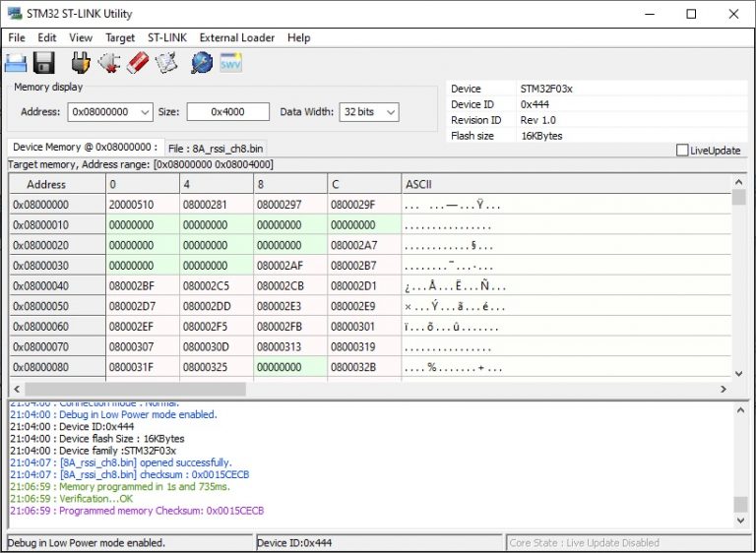Enable the LiveUpdate checkbox
This screenshot has height=553, width=756.
(x=682, y=151)
